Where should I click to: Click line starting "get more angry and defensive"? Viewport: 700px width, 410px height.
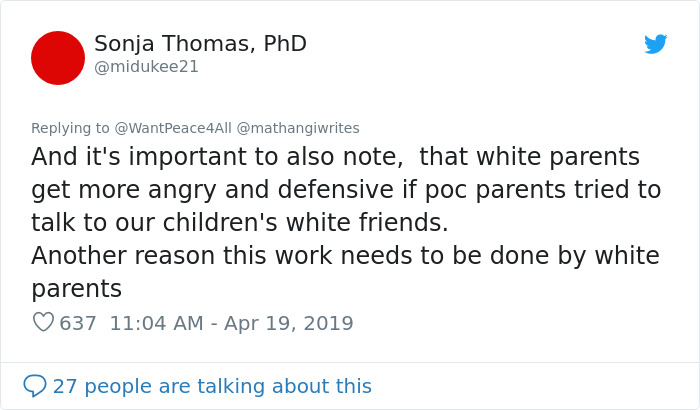pyautogui.click(x=345, y=190)
